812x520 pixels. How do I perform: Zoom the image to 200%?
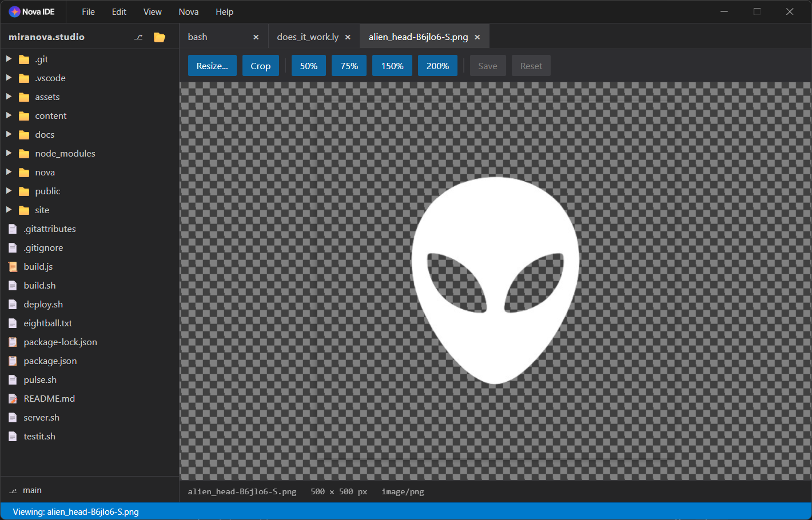coord(437,65)
